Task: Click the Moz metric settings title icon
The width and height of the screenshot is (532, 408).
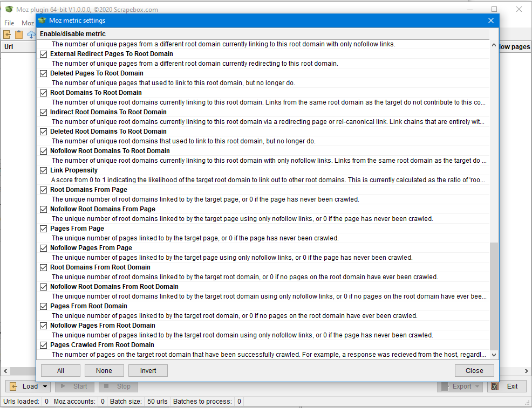Action: point(43,20)
